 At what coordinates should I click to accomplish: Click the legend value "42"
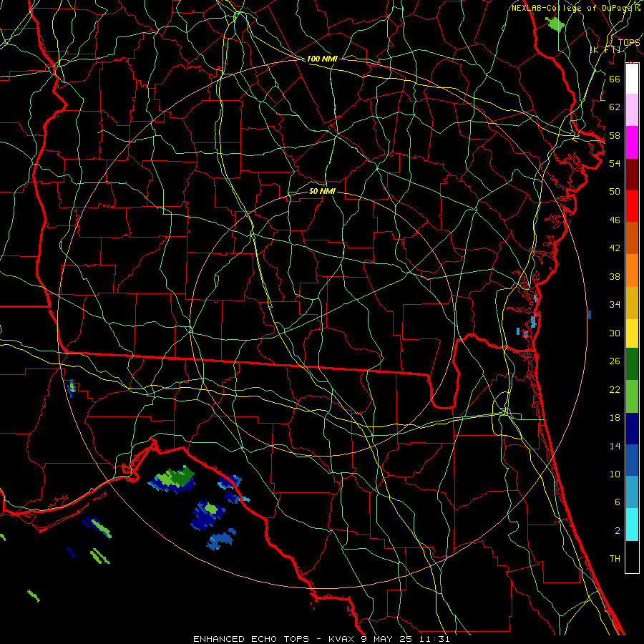coord(615,248)
